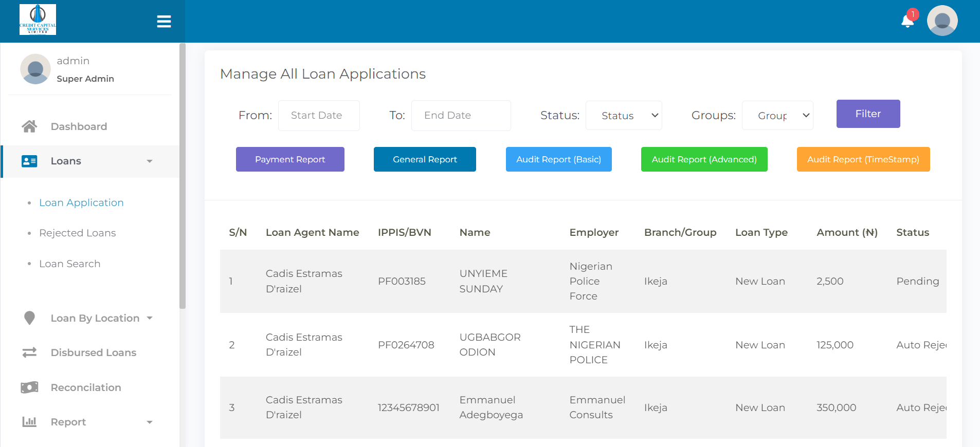Click the Loan By Location pin icon
The width and height of the screenshot is (980, 447).
coord(29,318)
